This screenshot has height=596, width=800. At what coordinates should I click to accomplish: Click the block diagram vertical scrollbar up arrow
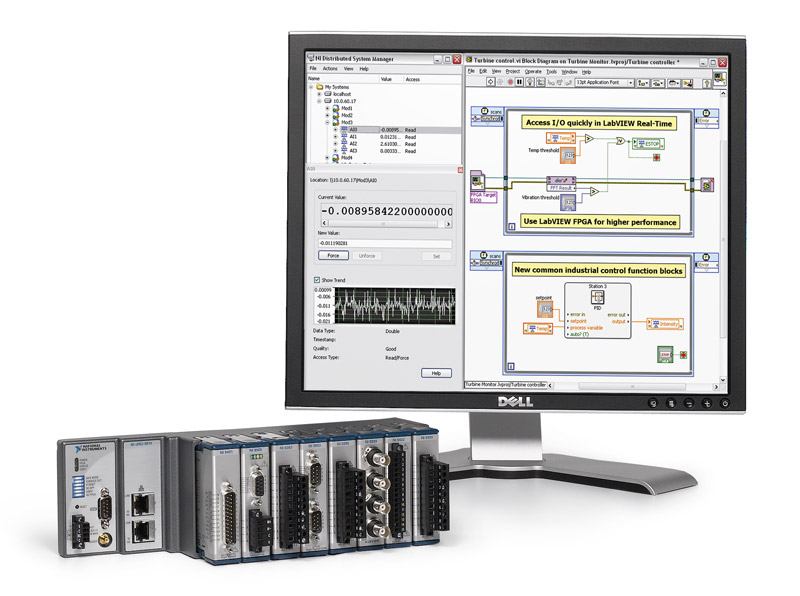[722, 94]
